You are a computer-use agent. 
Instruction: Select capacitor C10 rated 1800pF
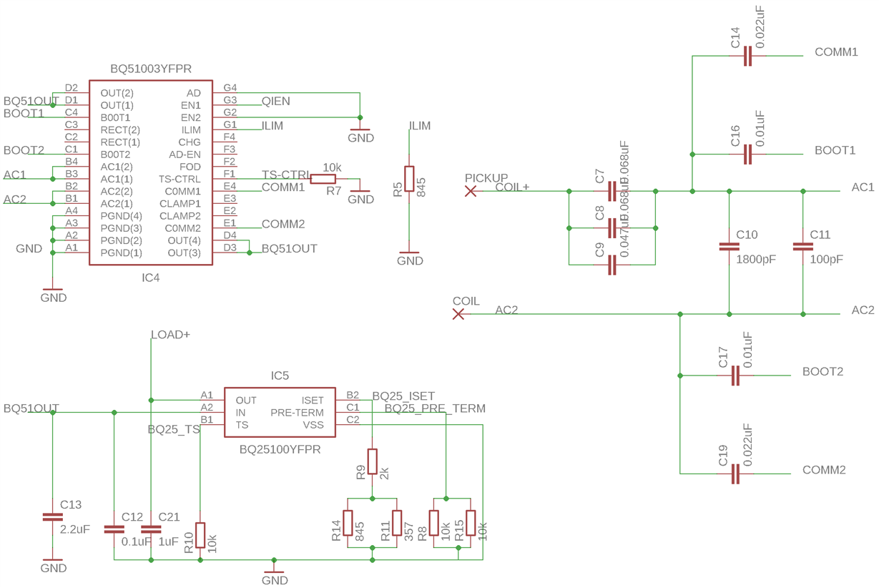(729, 247)
